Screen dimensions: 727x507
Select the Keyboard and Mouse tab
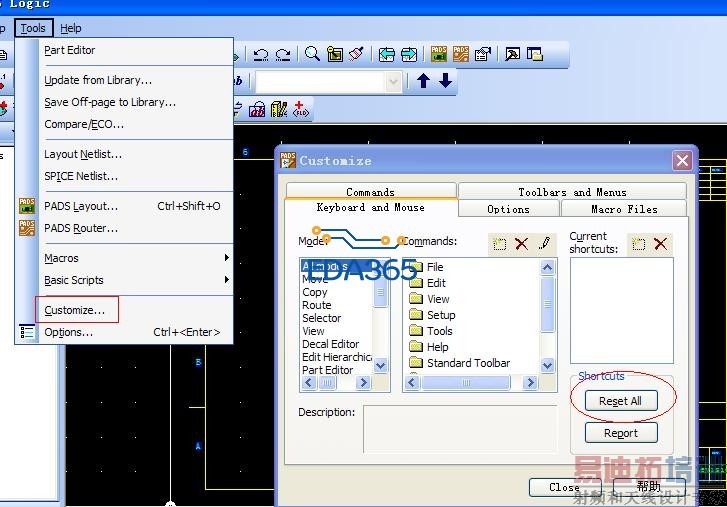[371, 208]
